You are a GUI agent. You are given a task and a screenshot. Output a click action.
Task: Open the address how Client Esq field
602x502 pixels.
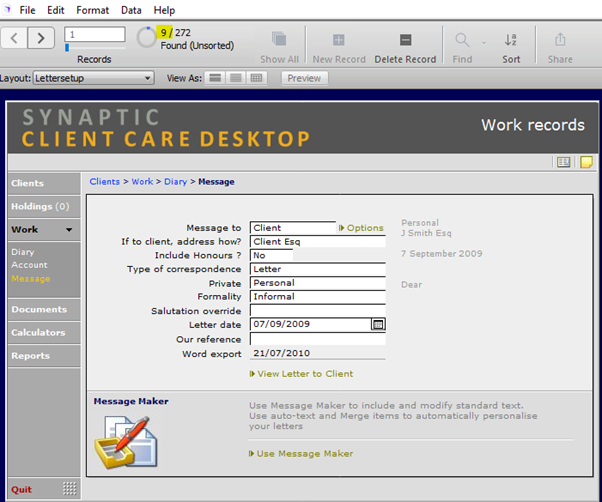pos(318,241)
